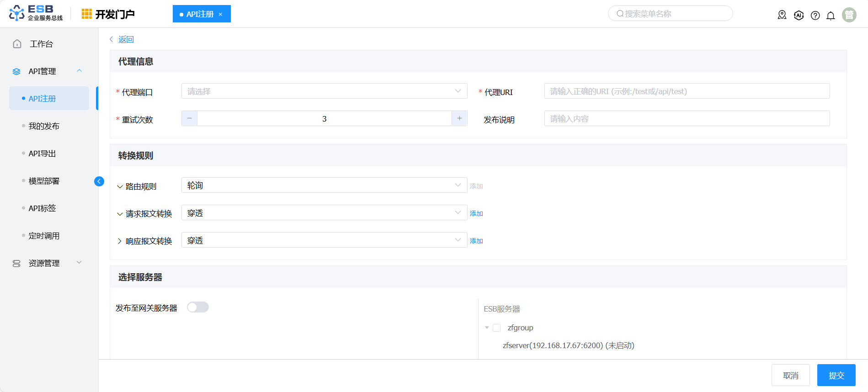
Task: Check the zfgroup checkbox
Action: pyautogui.click(x=497, y=328)
